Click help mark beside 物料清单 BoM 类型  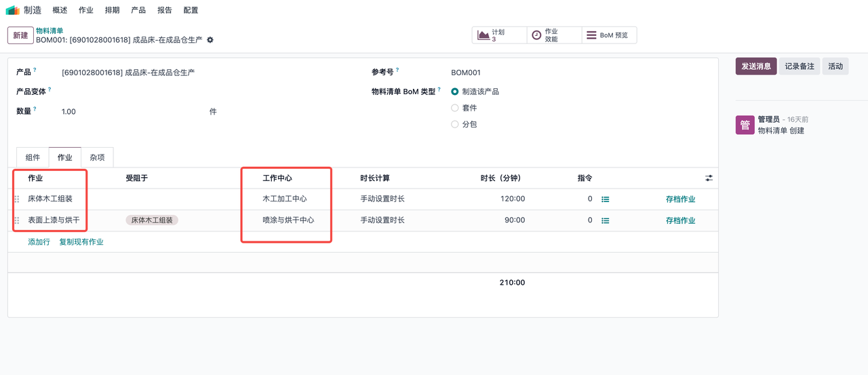click(439, 90)
